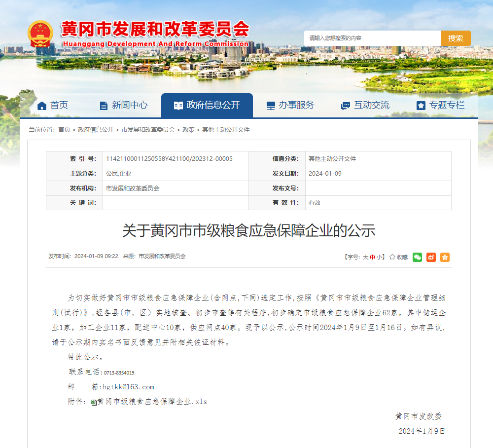
Task: Click the star icon beside 专题专栏
Action: [x=421, y=105]
